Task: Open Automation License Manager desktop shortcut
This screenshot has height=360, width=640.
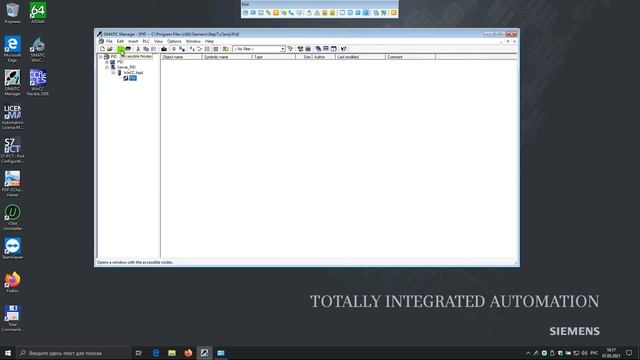Action: 12,117
